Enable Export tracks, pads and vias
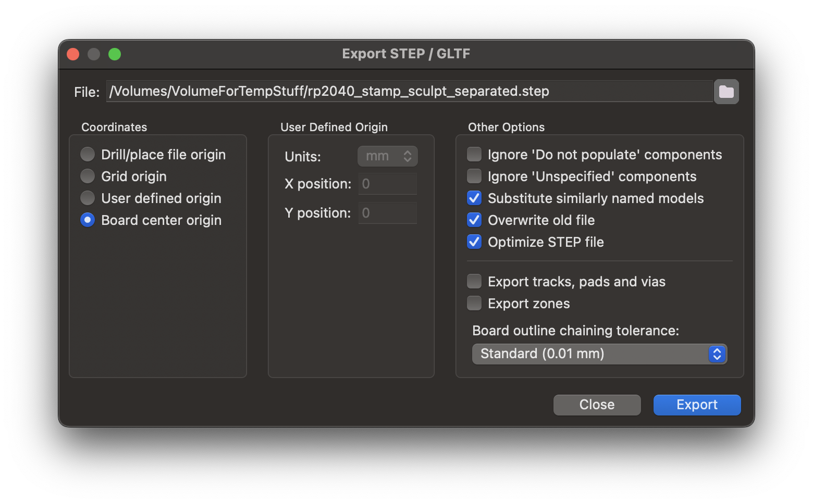 tap(474, 281)
